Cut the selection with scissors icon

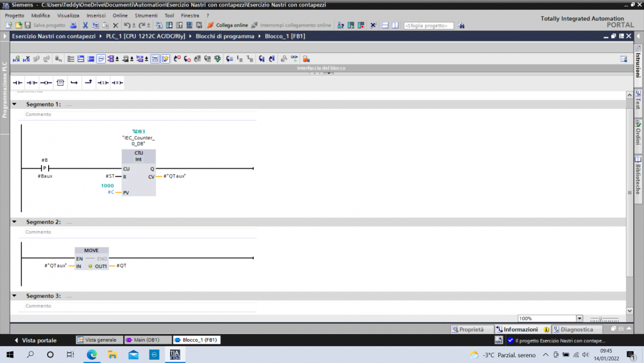coord(85,25)
